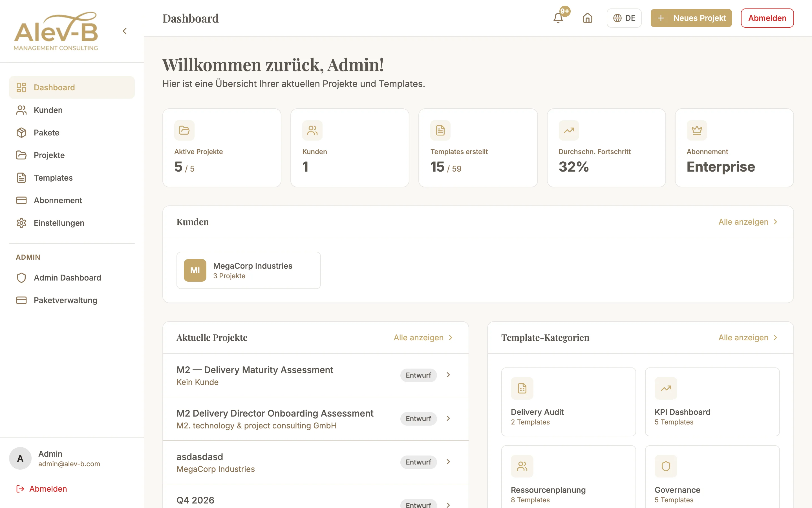Click the Templates document icon in sidebar
Viewport: 812px width, 508px height.
tap(21, 178)
